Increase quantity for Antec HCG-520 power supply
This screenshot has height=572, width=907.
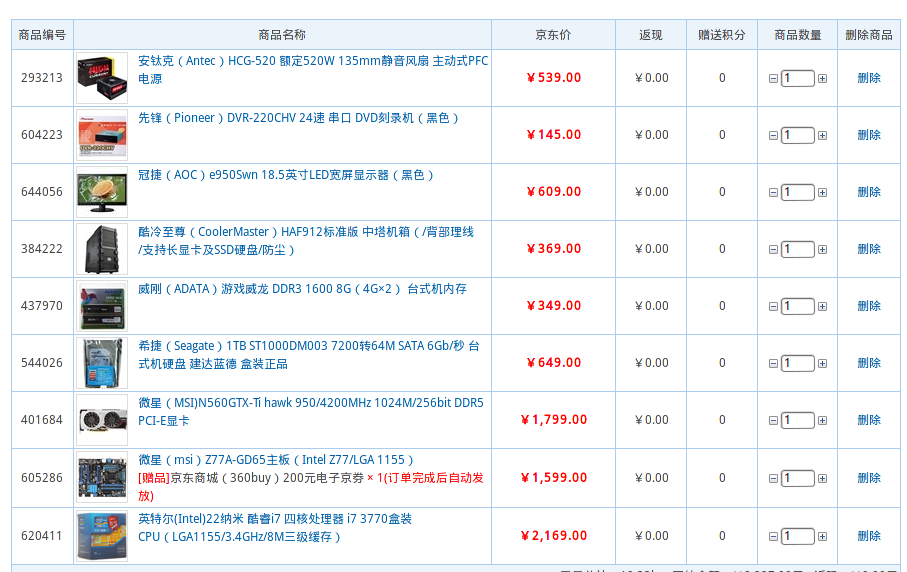[823, 79]
